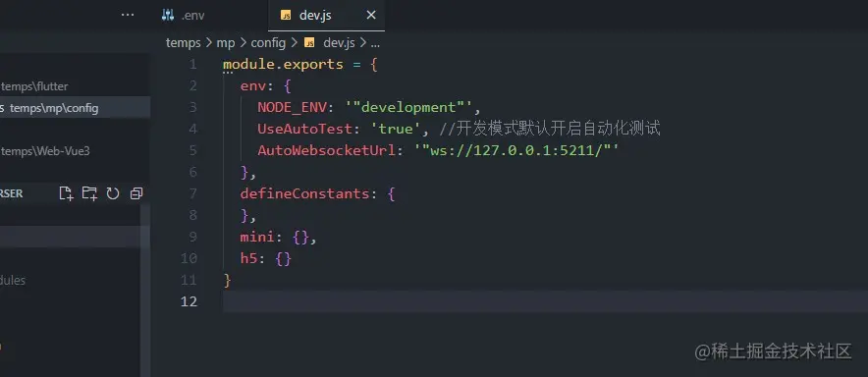Click the env key on line 2
The image size is (868, 377).
(253, 86)
